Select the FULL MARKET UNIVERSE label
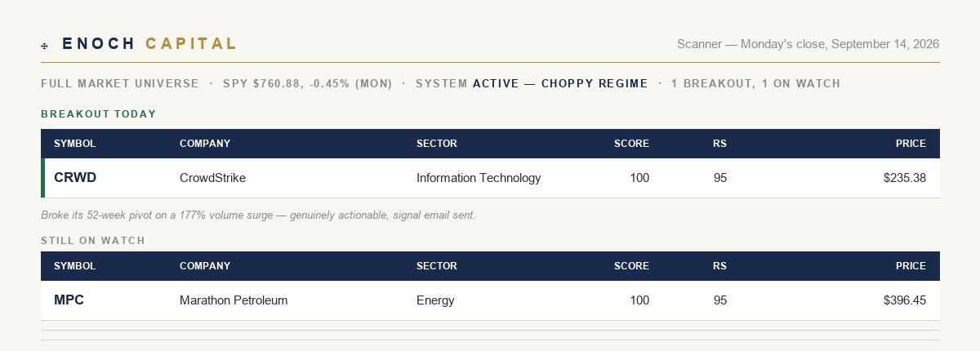 [120, 84]
